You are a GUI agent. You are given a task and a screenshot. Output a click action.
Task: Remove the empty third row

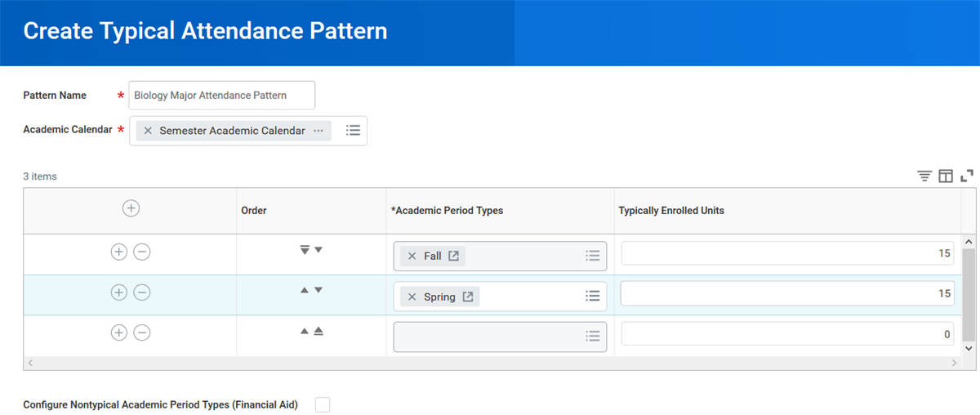click(142, 332)
